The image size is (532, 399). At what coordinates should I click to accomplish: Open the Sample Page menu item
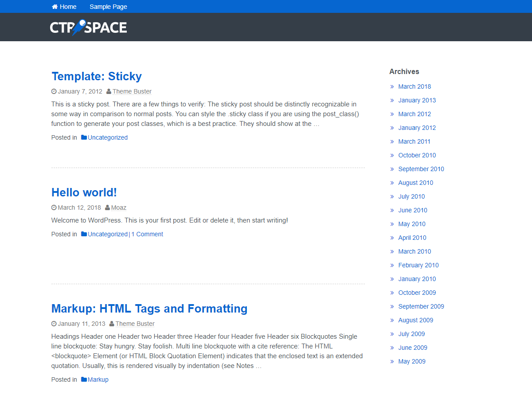click(108, 7)
